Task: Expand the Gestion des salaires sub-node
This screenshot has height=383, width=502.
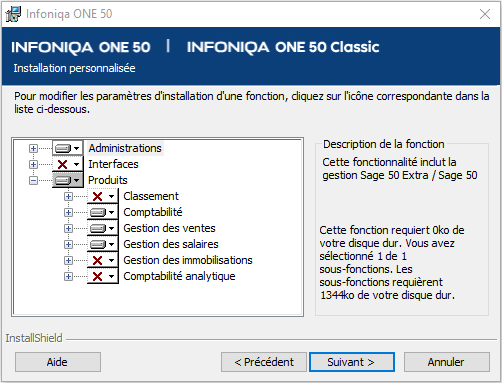Action: coord(68,244)
